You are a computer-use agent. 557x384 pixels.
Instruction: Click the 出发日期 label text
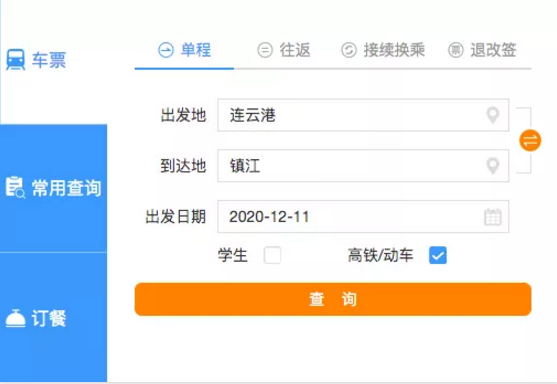point(176,216)
